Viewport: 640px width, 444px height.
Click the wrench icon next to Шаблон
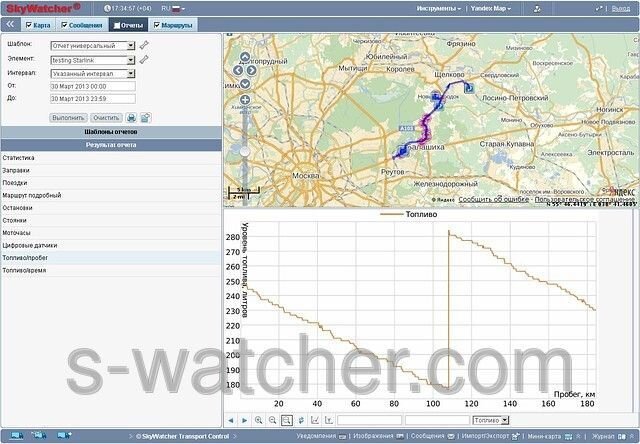(x=145, y=45)
